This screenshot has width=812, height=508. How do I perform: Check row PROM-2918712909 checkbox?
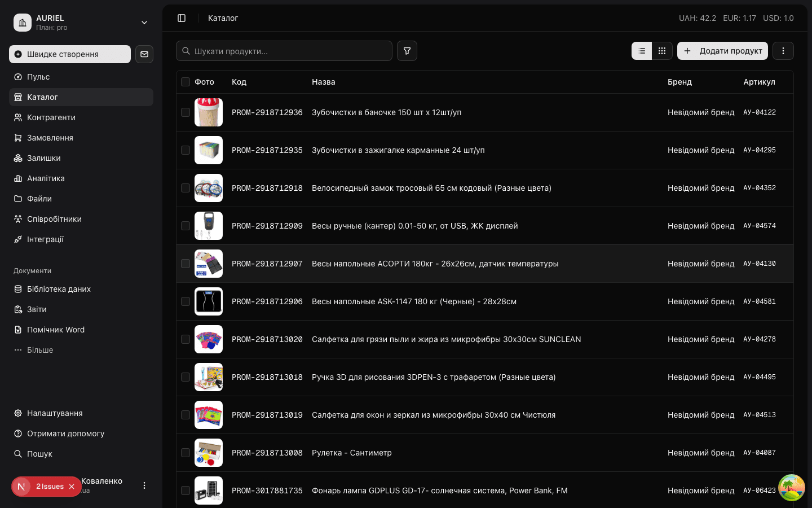click(186, 226)
